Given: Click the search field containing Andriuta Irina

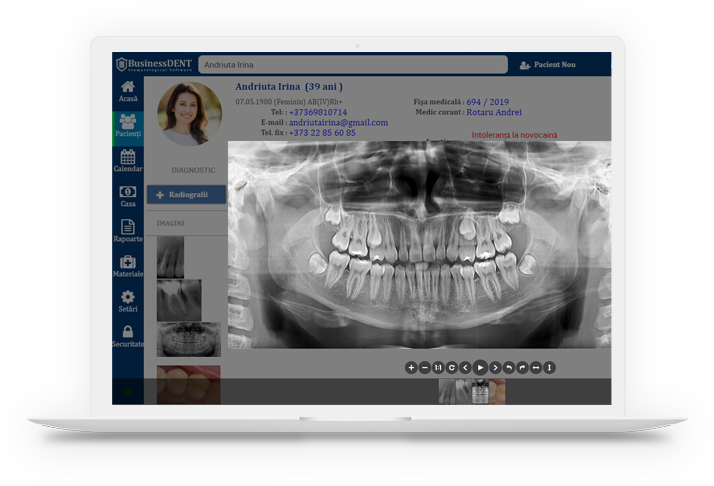Looking at the screenshot, I should (353, 65).
